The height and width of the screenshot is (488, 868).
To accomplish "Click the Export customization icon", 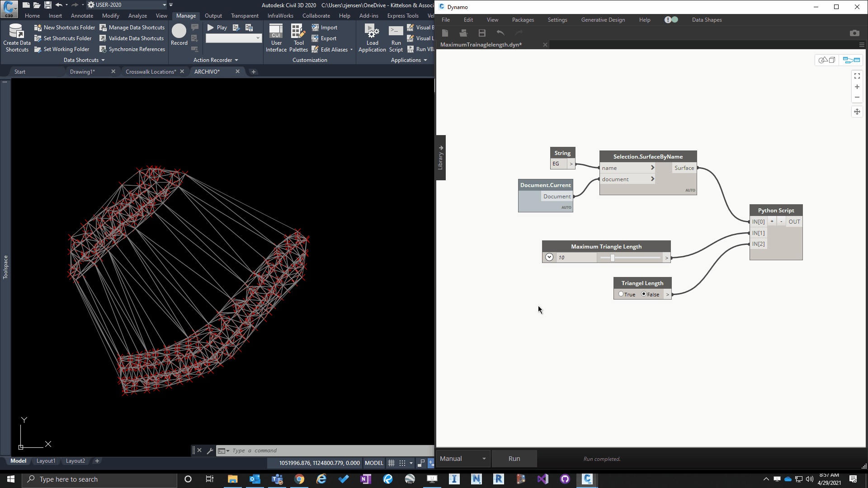I will 315,38.
